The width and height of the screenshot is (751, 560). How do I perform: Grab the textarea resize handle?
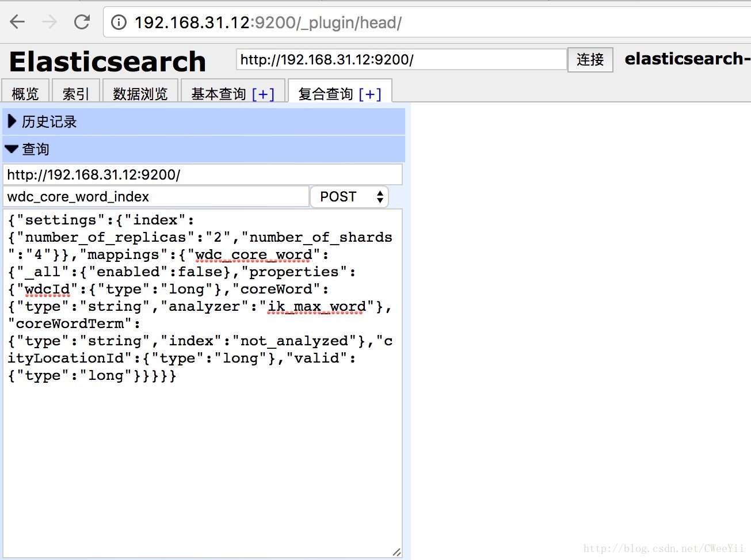tap(397, 552)
